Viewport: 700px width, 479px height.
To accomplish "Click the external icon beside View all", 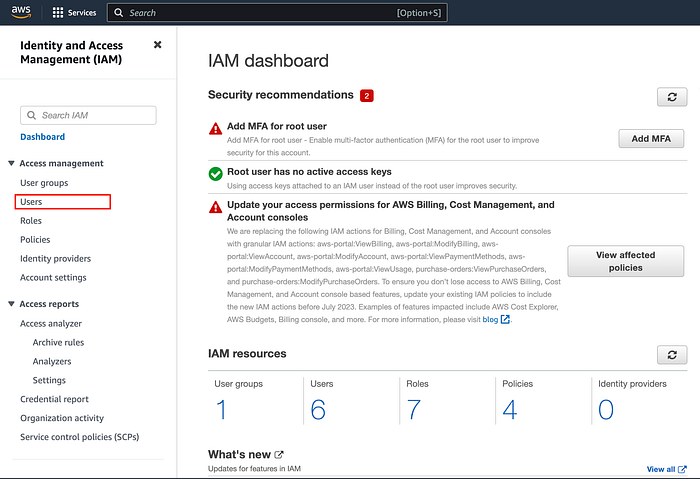I will [x=682, y=469].
